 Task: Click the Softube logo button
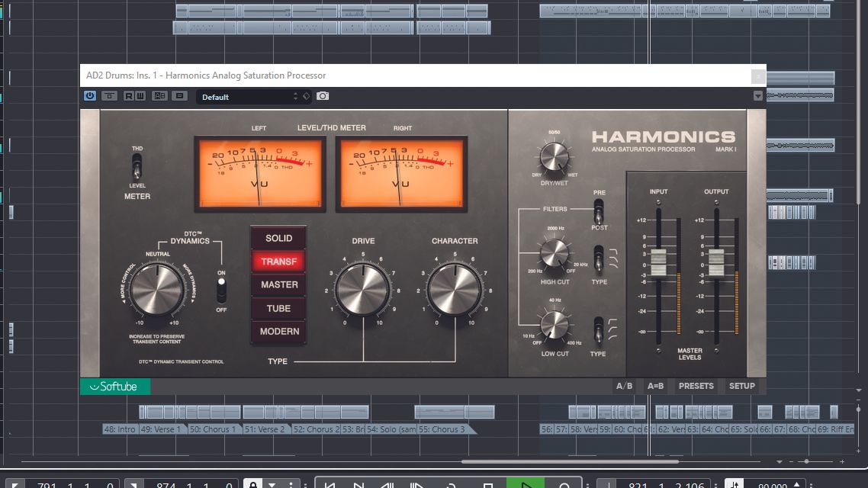coord(115,387)
